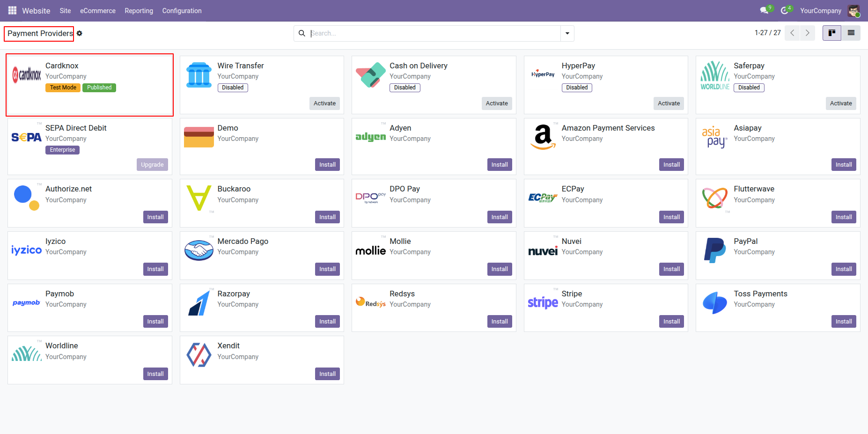Click the HyperPay logo
Viewport: 868px width, 434px height.
(543, 74)
